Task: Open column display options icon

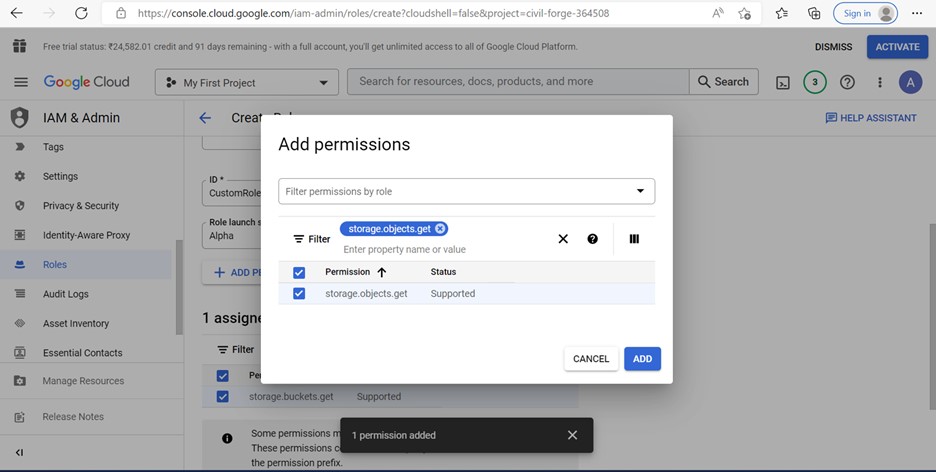Action: point(634,239)
